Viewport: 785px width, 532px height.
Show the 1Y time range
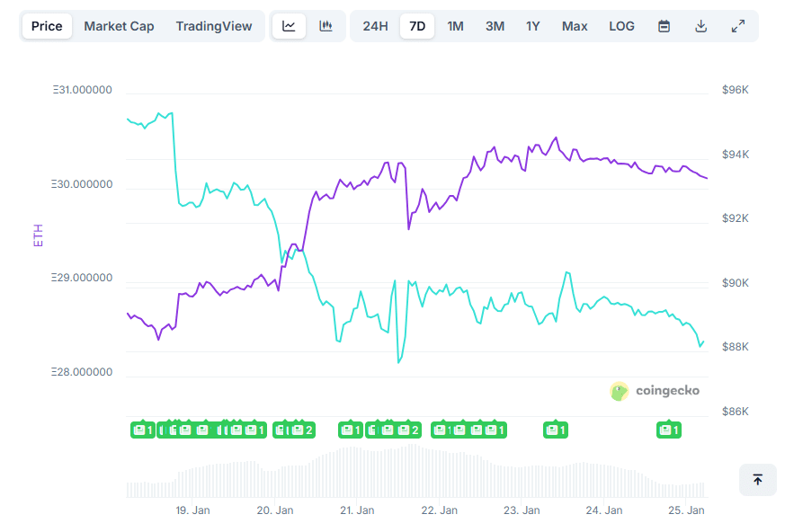pos(533,26)
